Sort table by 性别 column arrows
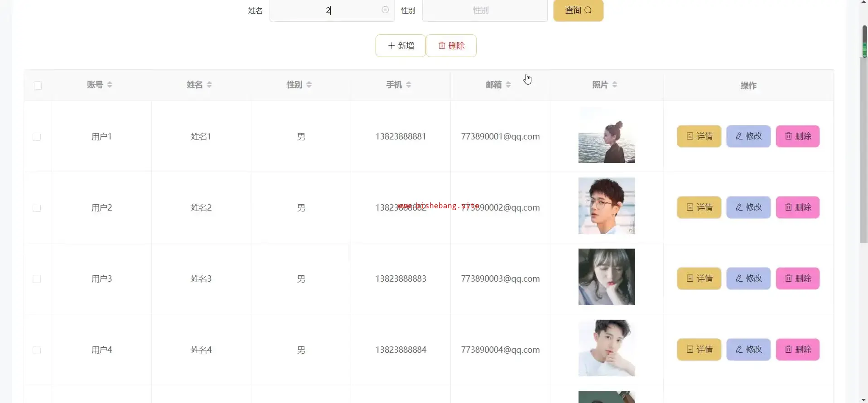The height and width of the screenshot is (403, 868). pyautogui.click(x=309, y=85)
